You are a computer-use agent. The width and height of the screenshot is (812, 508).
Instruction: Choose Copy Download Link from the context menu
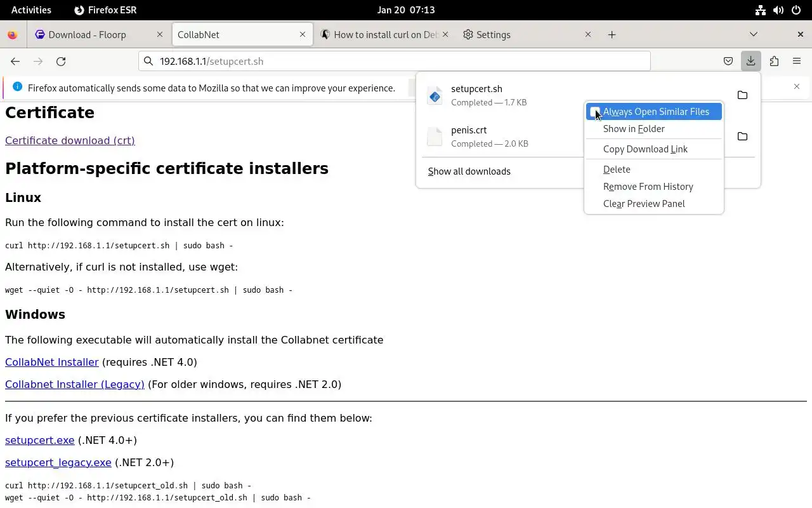653,149
